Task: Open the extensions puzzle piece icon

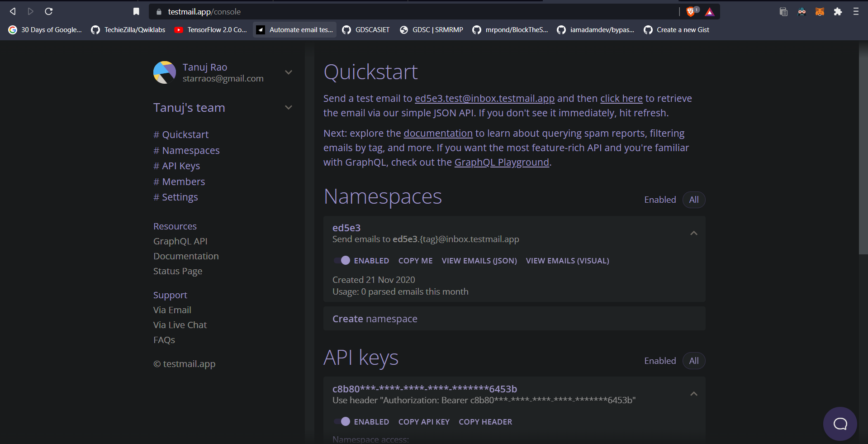Action: [x=838, y=12]
